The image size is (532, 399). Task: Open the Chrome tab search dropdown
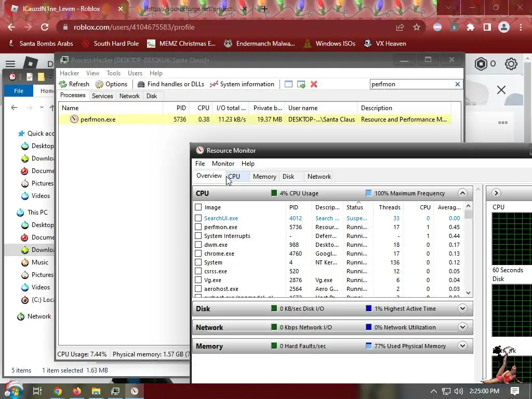coord(448,7)
